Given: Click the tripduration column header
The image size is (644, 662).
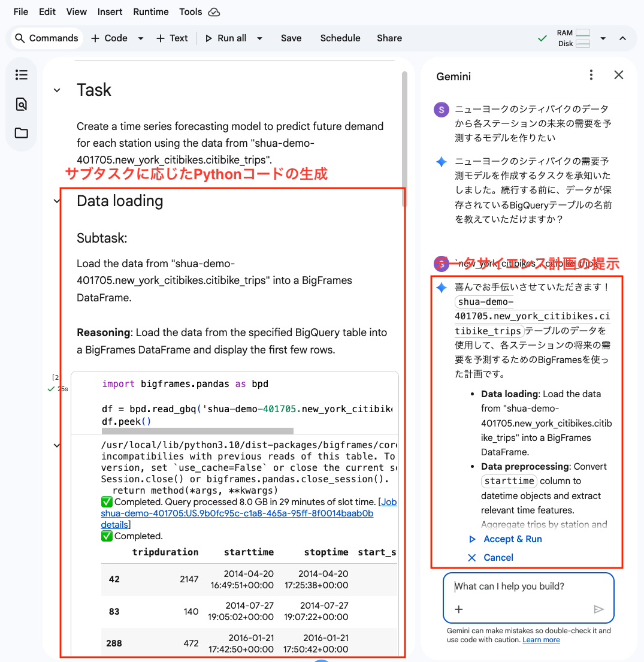Looking at the screenshot, I should pos(165,552).
